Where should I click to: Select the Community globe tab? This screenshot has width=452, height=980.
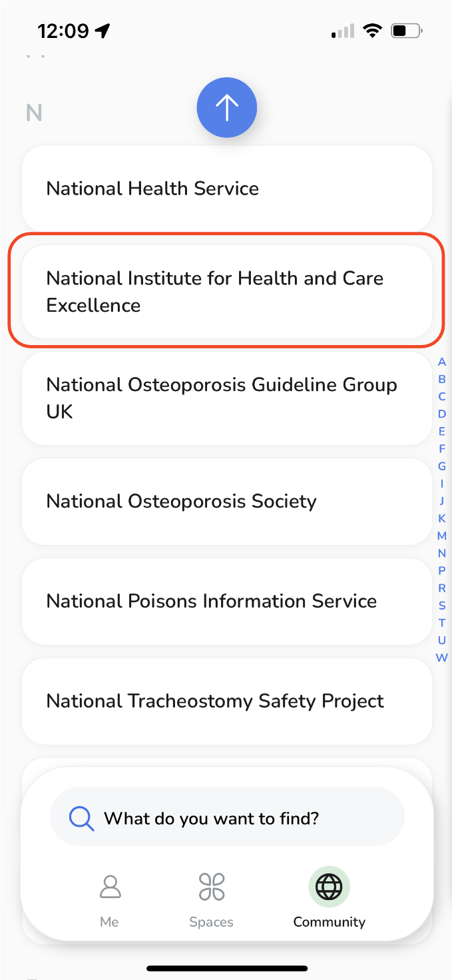coord(329,887)
